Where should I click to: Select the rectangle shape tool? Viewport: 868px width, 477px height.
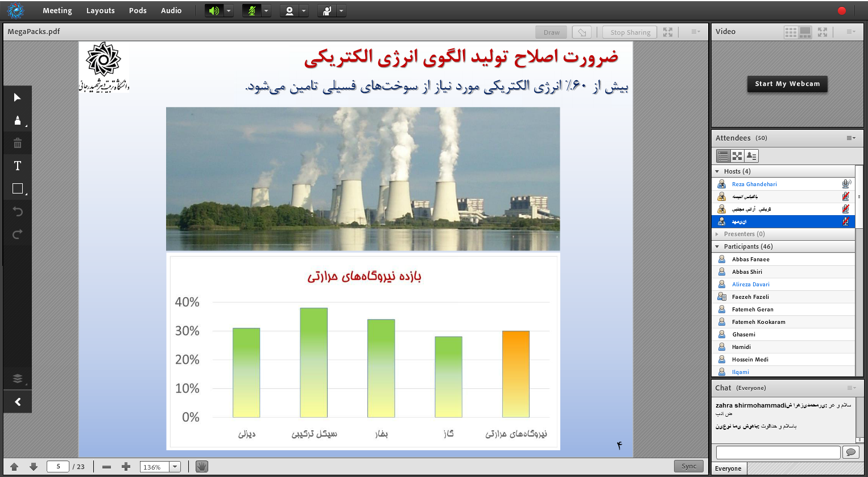17,188
